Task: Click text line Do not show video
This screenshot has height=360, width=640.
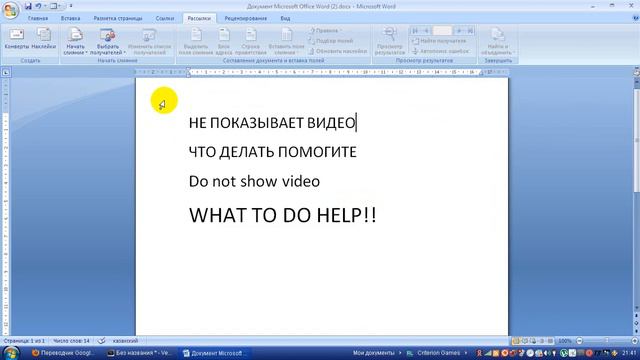Action: pos(254,182)
